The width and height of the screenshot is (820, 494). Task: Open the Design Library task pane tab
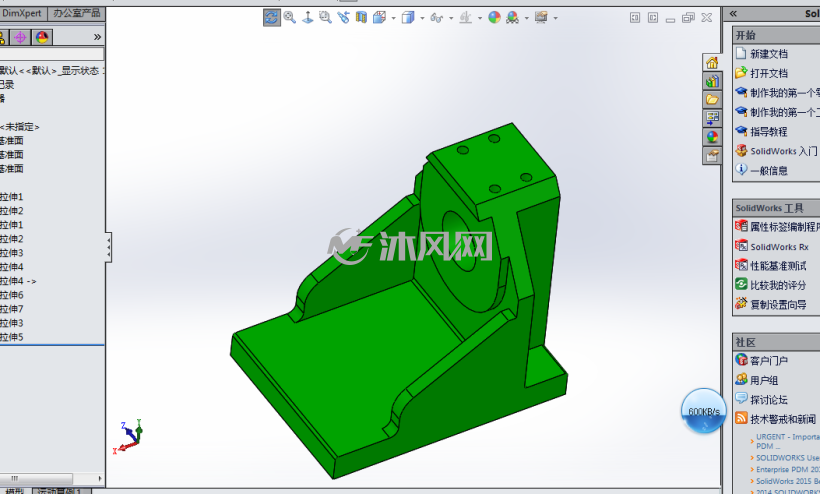[x=712, y=81]
